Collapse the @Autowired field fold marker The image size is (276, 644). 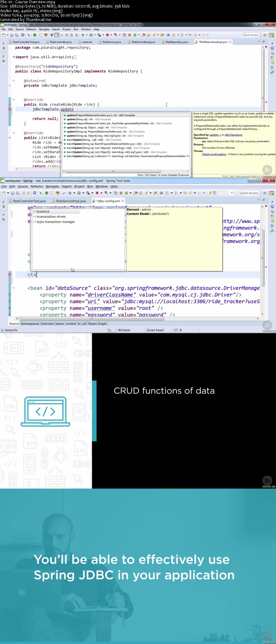[x=13, y=81]
